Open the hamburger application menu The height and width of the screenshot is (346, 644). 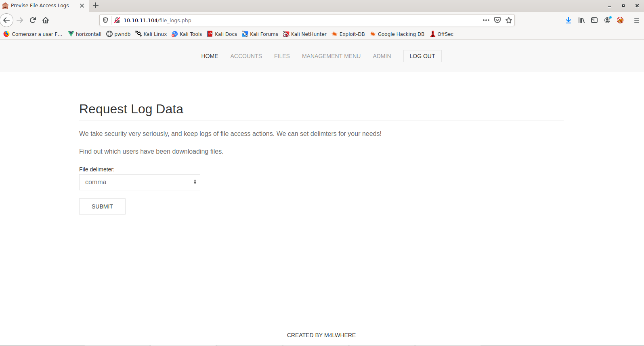tap(637, 20)
